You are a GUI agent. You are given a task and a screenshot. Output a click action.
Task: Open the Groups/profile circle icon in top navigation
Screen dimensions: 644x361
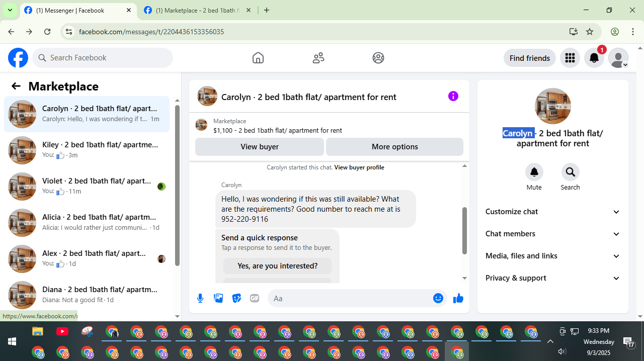pyautogui.click(x=378, y=58)
